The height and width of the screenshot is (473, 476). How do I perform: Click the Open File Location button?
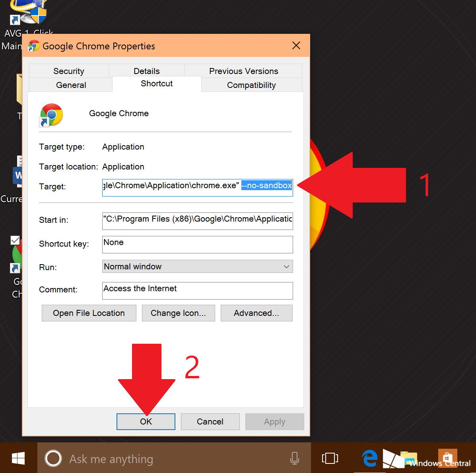(x=89, y=313)
